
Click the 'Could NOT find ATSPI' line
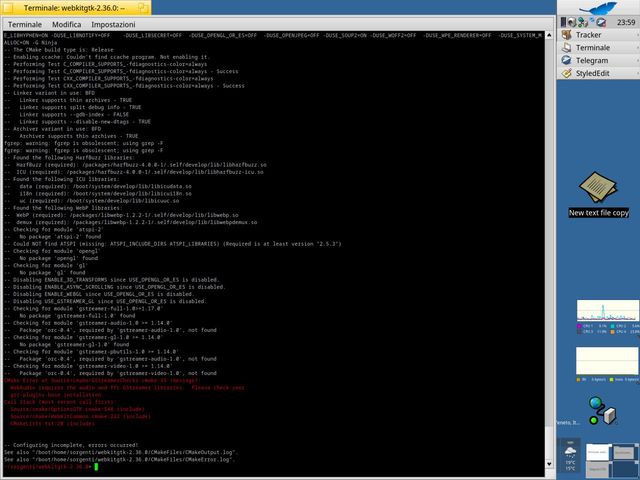(173, 244)
